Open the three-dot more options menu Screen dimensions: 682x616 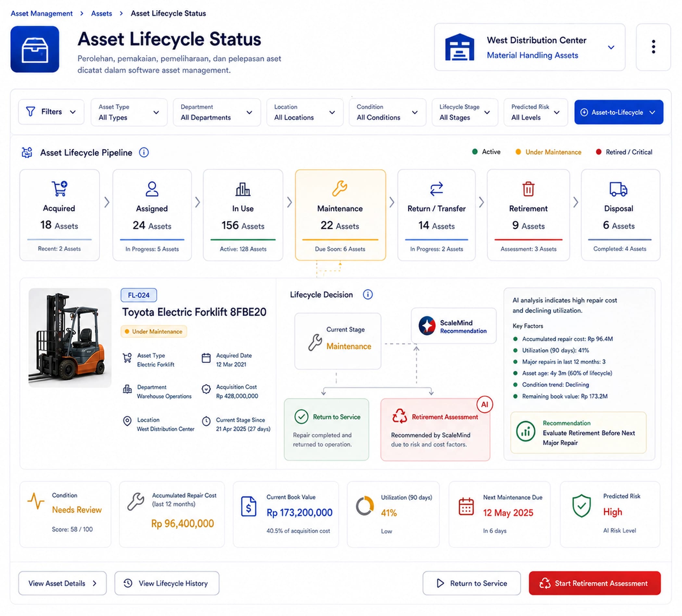(653, 47)
